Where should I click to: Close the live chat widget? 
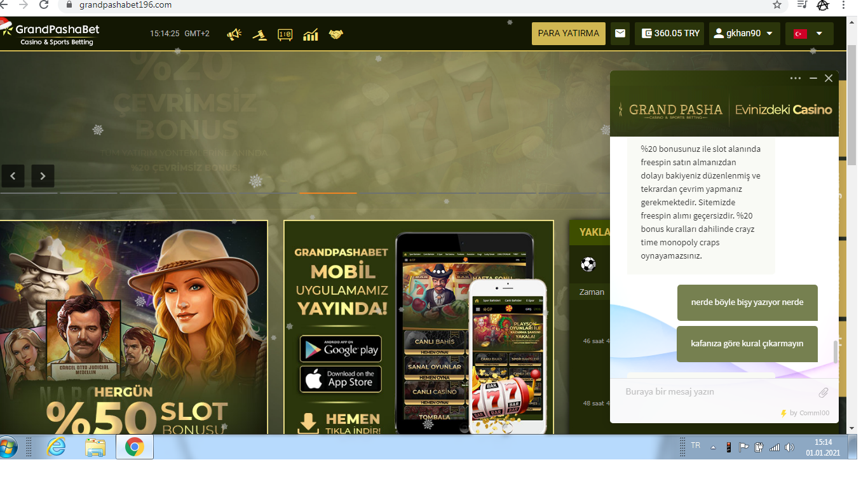[x=829, y=78]
